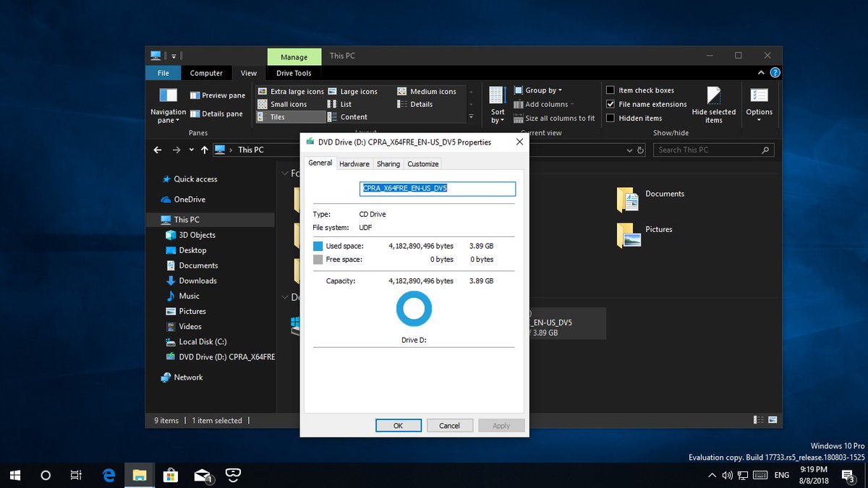Open the Drive Tools tab
This screenshot has height=488, width=868.
click(x=294, y=73)
